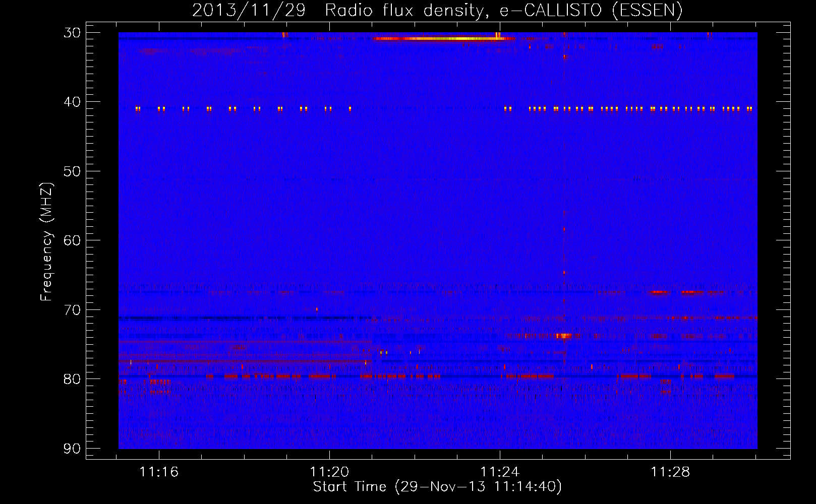
Task: Click the 11:28 time tick label
Action: click(670, 472)
